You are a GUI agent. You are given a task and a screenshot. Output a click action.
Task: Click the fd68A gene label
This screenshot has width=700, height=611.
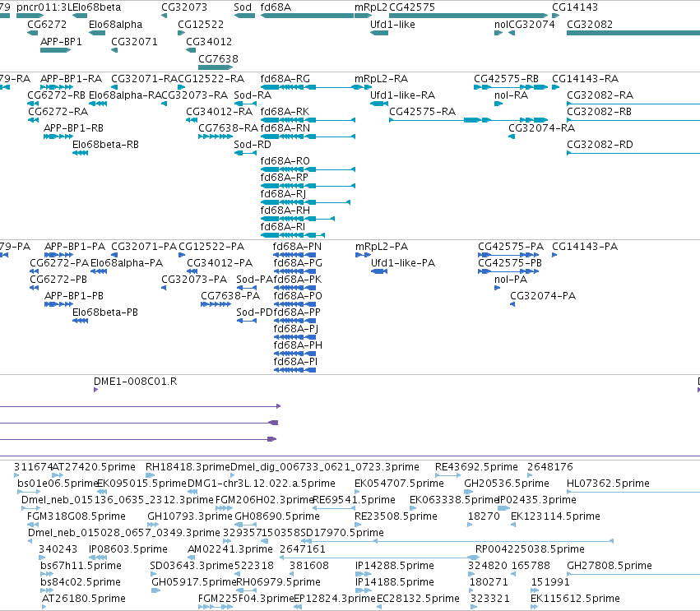(276, 7)
